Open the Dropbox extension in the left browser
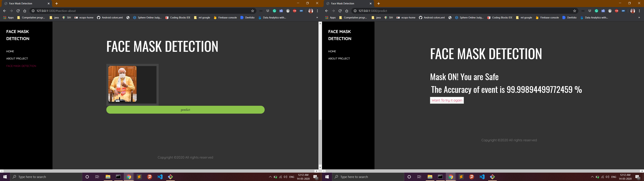This screenshot has height=181, width=644. (x=268, y=11)
